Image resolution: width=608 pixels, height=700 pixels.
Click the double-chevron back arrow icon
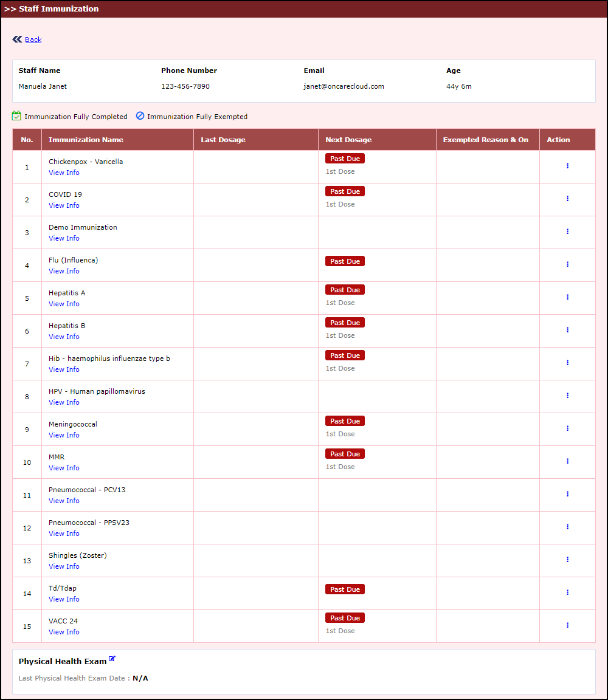(17, 39)
